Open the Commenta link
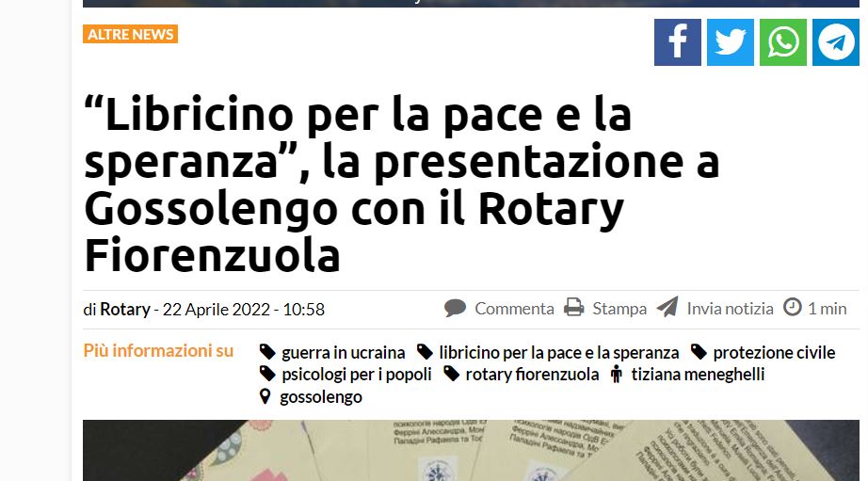 pos(514,309)
